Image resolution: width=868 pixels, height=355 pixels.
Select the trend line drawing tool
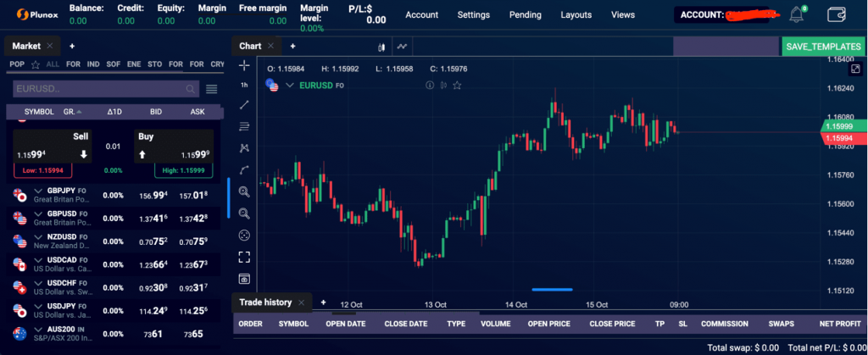pos(244,105)
